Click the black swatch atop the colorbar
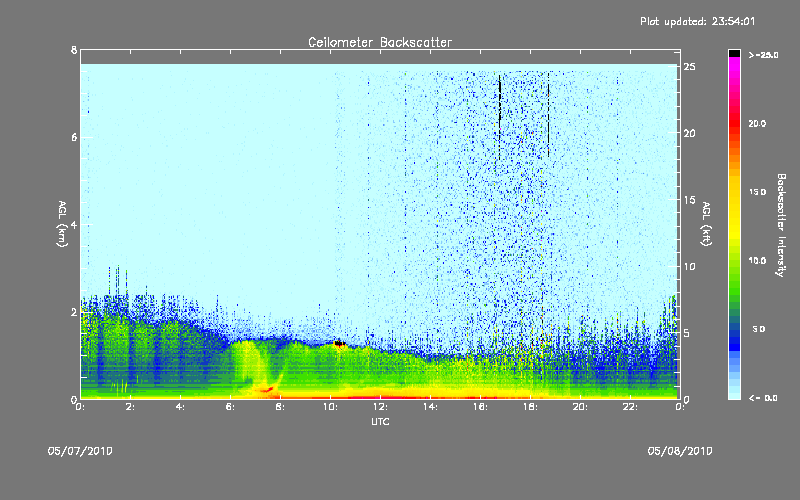Image resolution: width=800 pixels, height=500 pixels. [x=734, y=53]
